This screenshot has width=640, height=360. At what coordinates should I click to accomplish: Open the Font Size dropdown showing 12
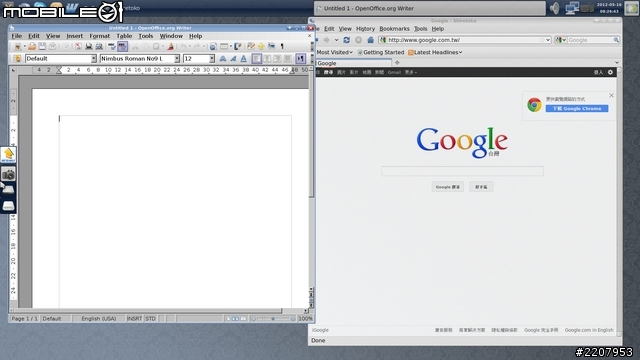(x=212, y=59)
